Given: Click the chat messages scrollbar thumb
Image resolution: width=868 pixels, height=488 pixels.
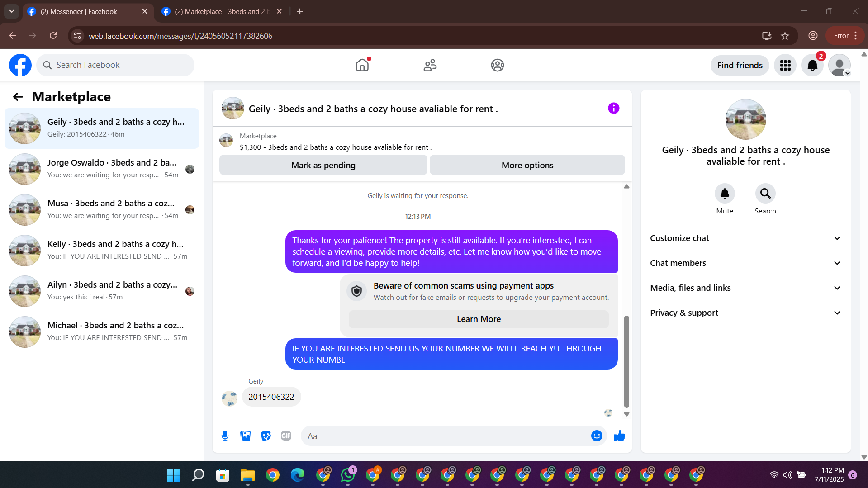Looking at the screenshot, I should [626, 362].
